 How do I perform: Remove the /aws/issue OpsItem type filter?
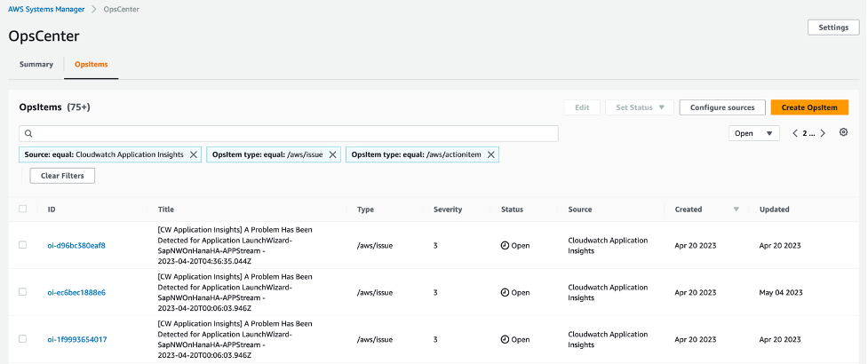(332, 154)
